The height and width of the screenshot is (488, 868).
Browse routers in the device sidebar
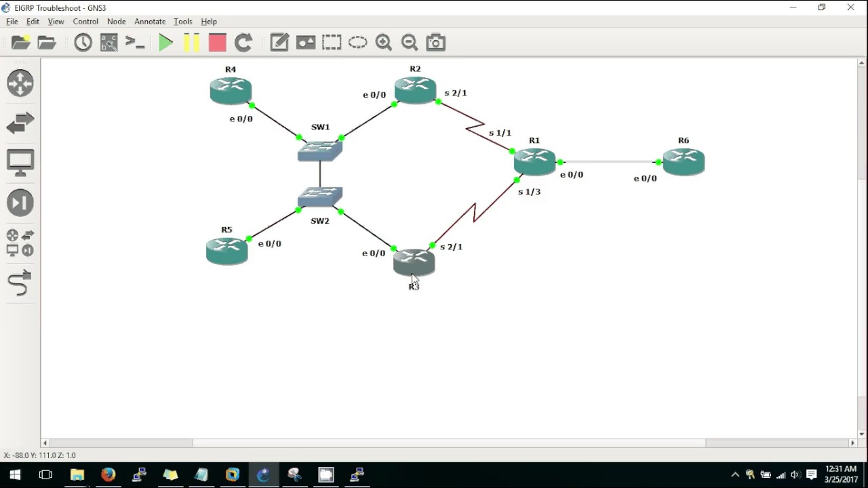(x=20, y=83)
